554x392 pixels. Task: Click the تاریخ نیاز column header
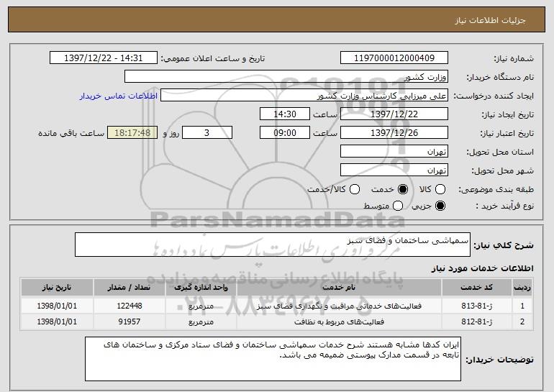click(57, 288)
